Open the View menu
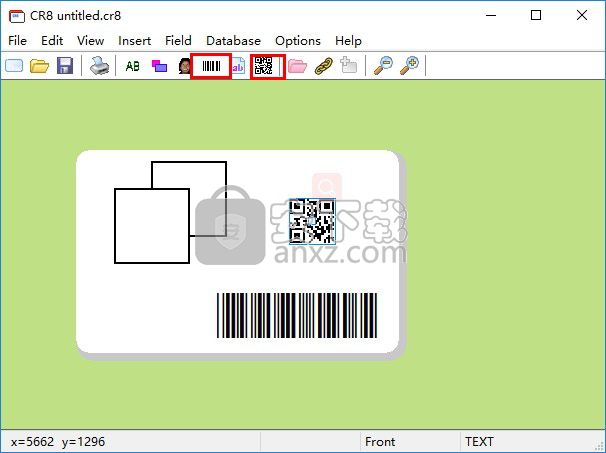The image size is (606, 453). tap(90, 41)
